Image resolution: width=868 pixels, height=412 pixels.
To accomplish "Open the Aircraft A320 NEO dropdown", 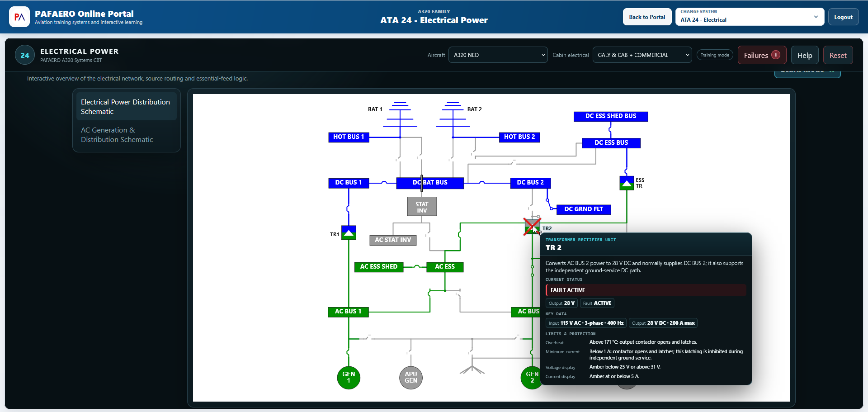I will tap(498, 55).
